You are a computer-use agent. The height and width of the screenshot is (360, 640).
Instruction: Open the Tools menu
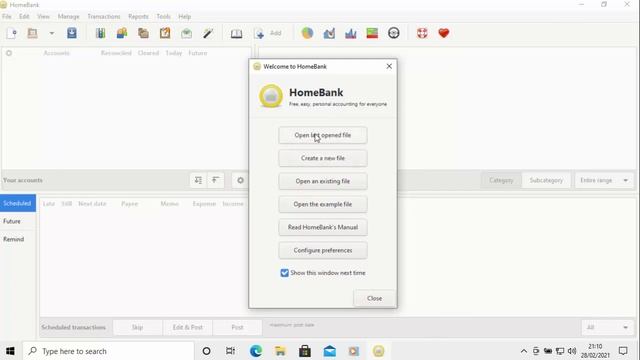[x=163, y=16]
